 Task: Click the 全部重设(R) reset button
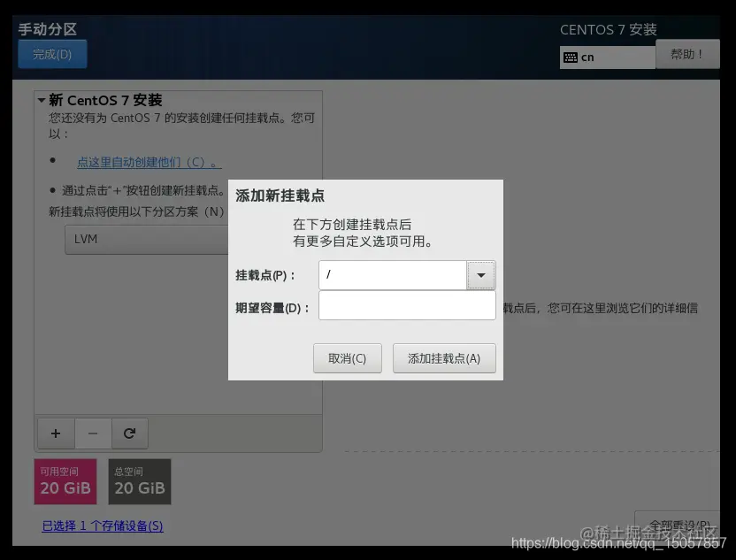click(x=678, y=525)
